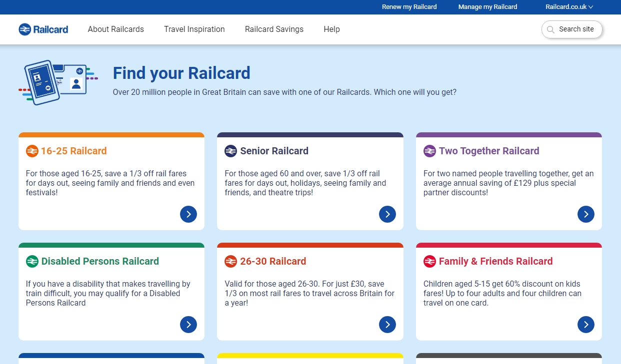This screenshot has height=364, width=621.
Task: Open the Railcard Savings menu
Action: click(274, 29)
